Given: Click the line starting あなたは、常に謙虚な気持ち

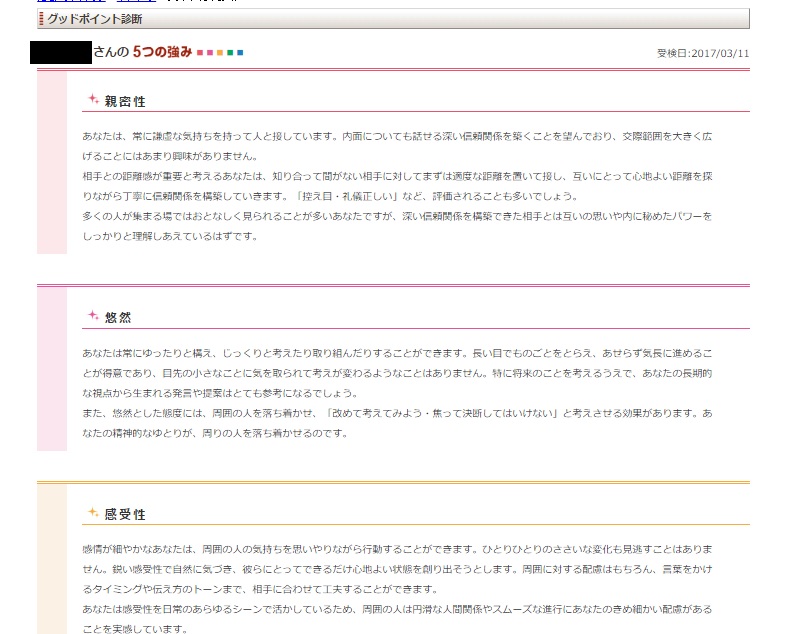Looking at the screenshot, I should point(397,136).
